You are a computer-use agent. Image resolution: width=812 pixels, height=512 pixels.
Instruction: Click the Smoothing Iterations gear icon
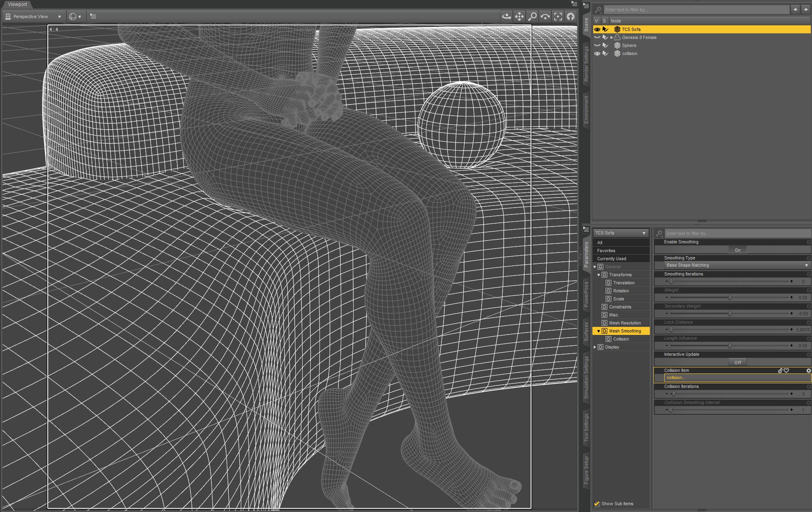(808, 274)
